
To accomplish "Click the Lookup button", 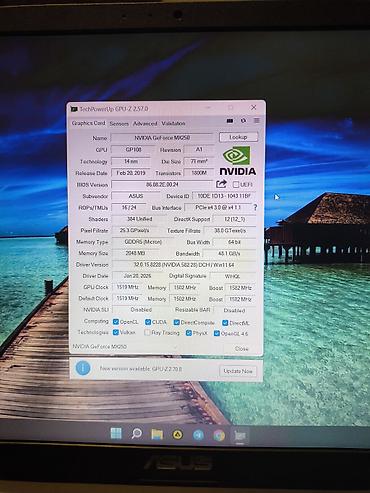I will pos(238,137).
